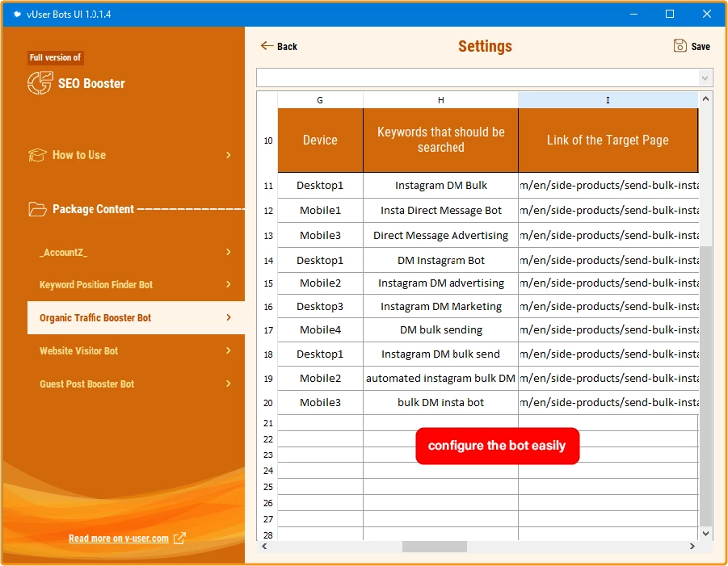
Task: Click the SEO Booster logo icon
Action: pyautogui.click(x=40, y=83)
